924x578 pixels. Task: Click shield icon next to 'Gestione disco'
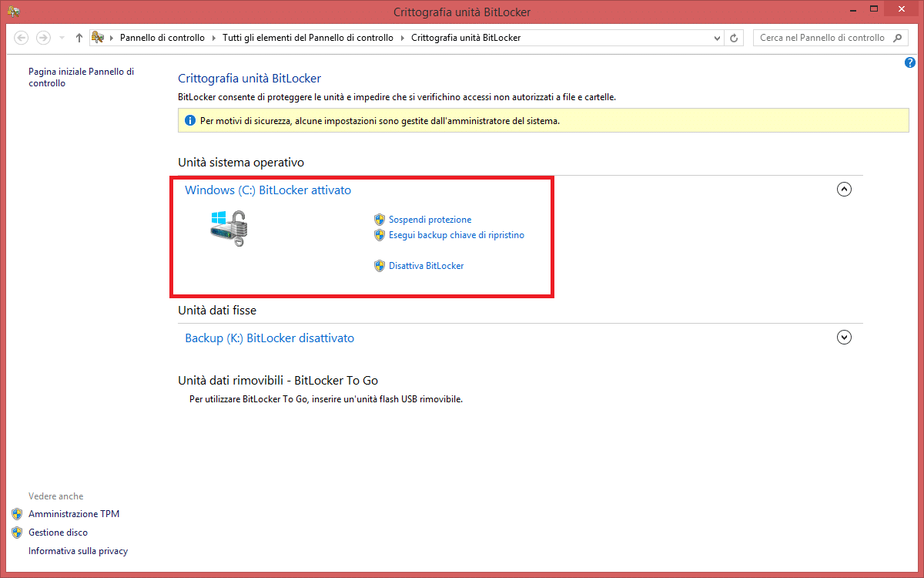tap(17, 533)
